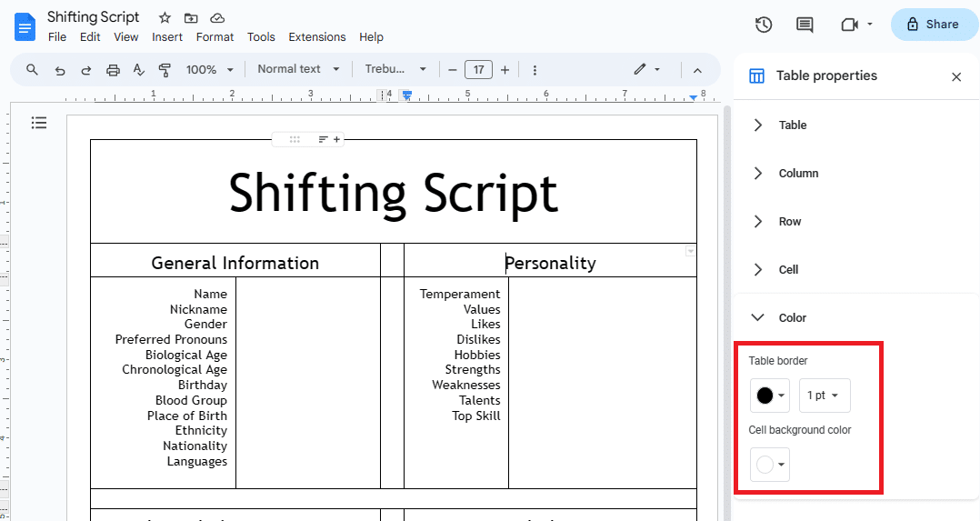980x521 pixels.
Task: Click the Chronological Age line
Action: [x=175, y=370]
